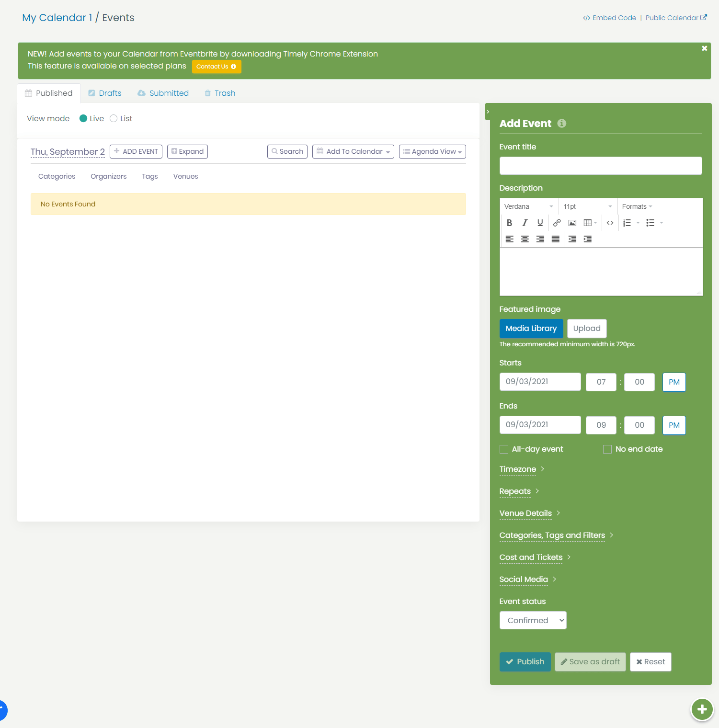Select List view mode radio button
The image size is (719, 728).
(114, 119)
